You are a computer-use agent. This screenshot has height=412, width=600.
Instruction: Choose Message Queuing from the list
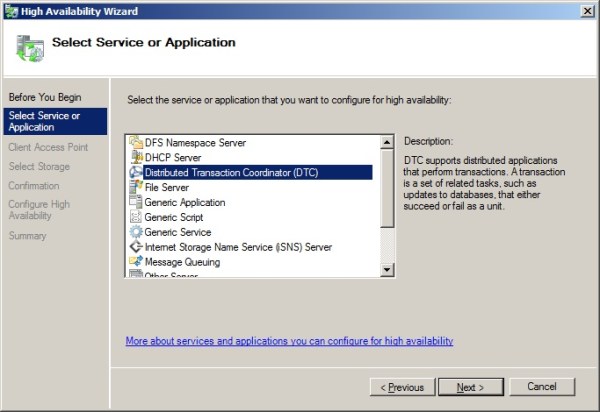pyautogui.click(x=182, y=262)
